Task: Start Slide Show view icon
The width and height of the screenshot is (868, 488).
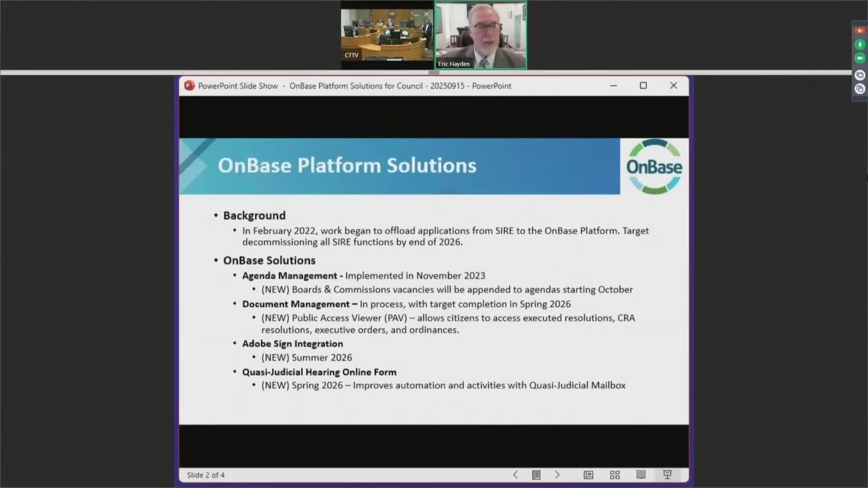Action: [667, 475]
